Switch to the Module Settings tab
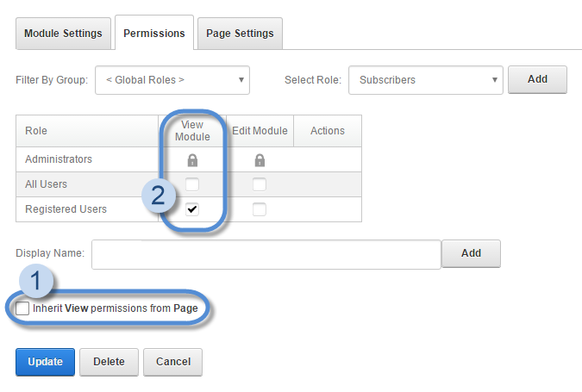 [63, 34]
